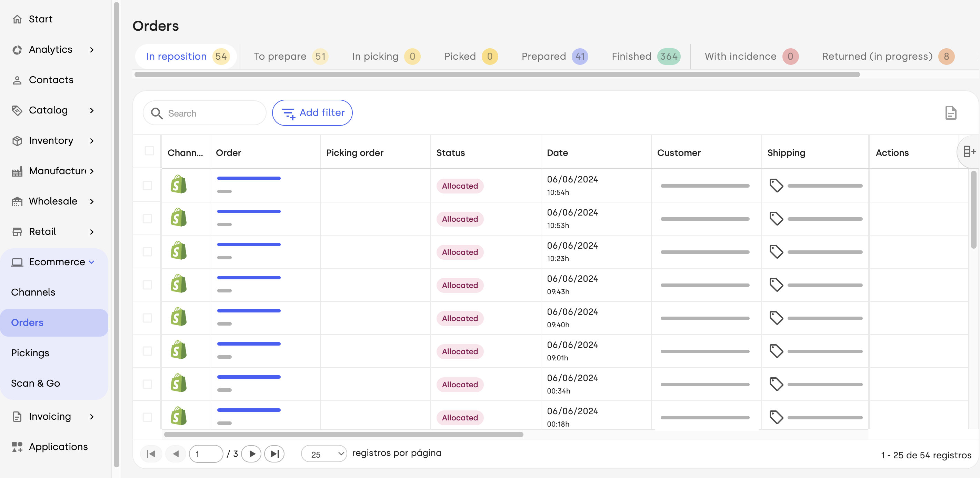The width and height of the screenshot is (980, 478).
Task: Switch to Returned (in progress) tab
Action: pos(888,56)
